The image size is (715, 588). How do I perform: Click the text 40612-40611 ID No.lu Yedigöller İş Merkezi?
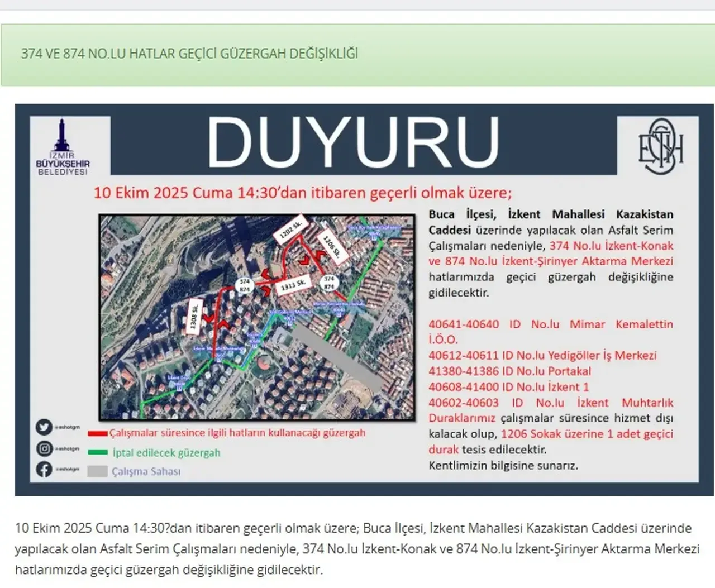pyautogui.click(x=542, y=356)
